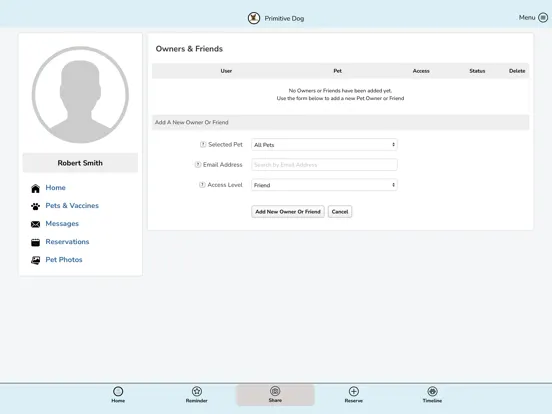Open the Menu hamburger icon
The width and height of the screenshot is (552, 414).
point(543,18)
